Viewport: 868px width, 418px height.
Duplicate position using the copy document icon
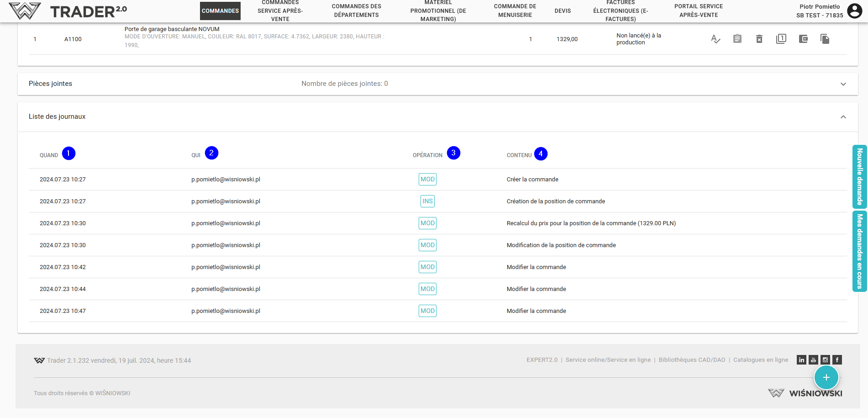(825, 39)
